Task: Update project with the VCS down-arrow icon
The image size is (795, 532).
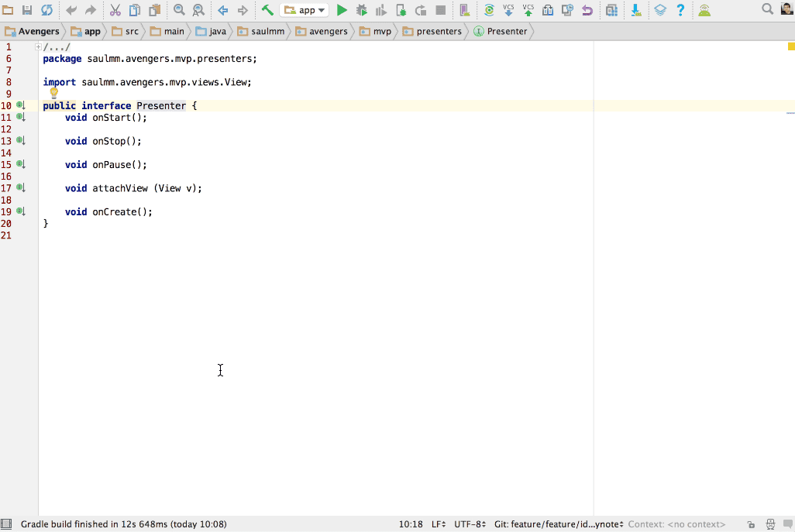Action: pyautogui.click(x=508, y=10)
